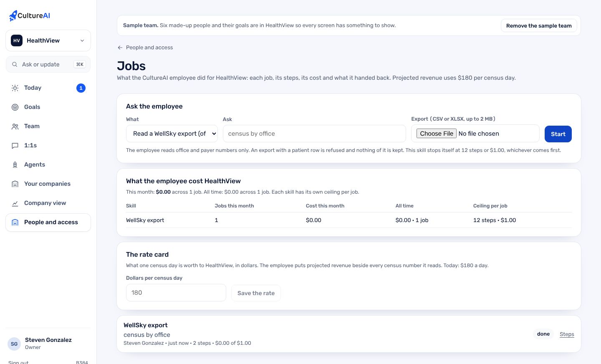Click the '12 steps • $1.00' ceiling cell

coord(495,220)
